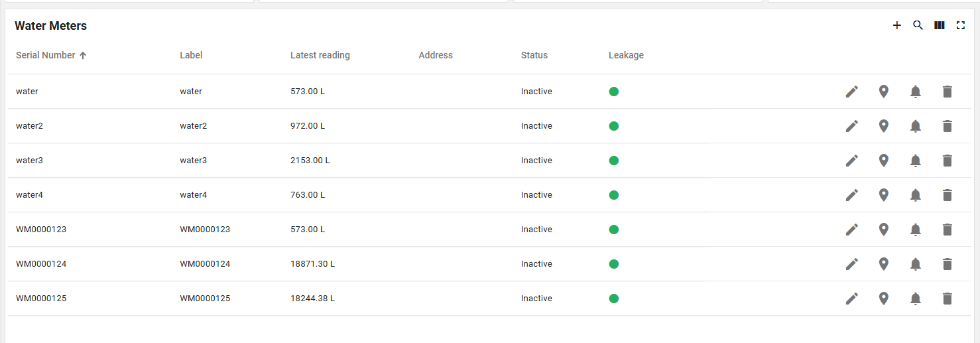The height and width of the screenshot is (343, 980).
Task: Delete the WM0000125 meter row
Action: (948, 299)
